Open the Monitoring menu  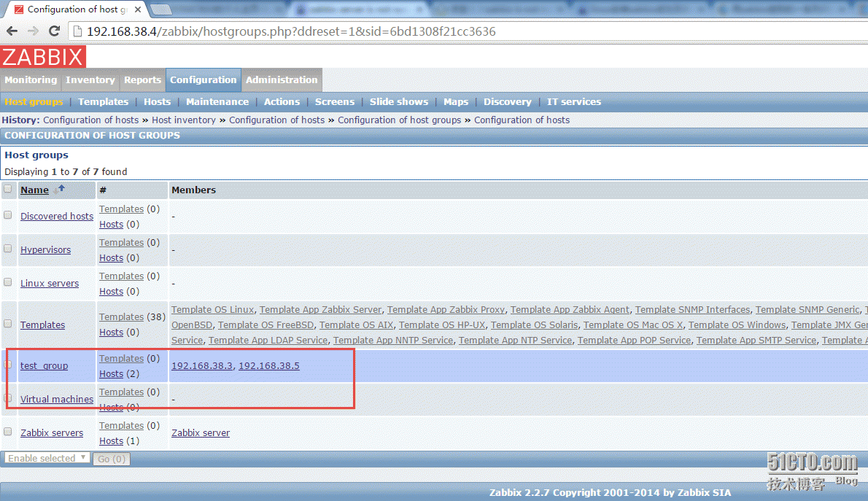31,79
